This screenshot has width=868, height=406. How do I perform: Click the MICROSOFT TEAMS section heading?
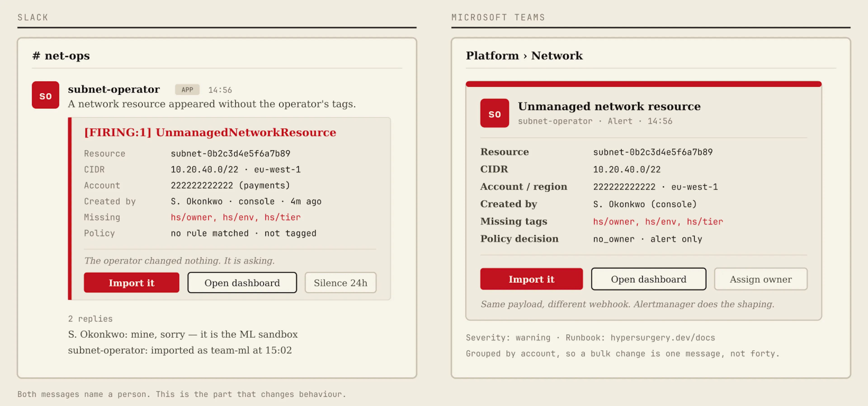pyautogui.click(x=498, y=18)
